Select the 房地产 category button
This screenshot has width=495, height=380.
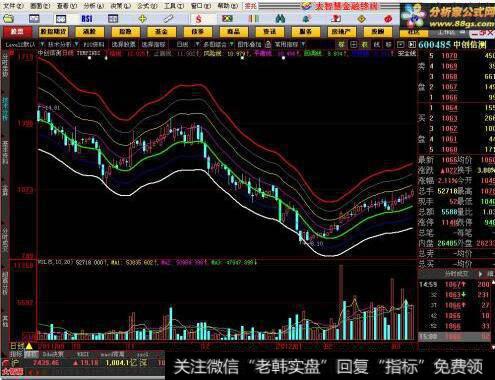pyautogui.click(x=341, y=32)
